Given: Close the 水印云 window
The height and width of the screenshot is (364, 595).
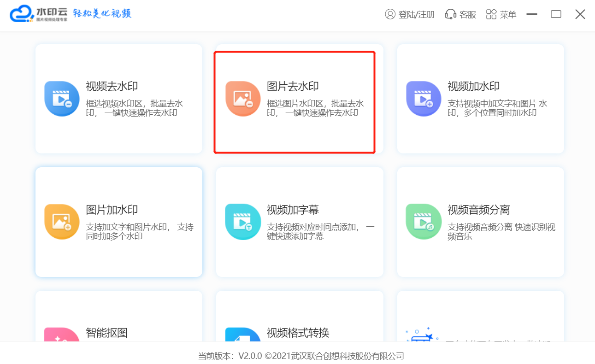Looking at the screenshot, I should (x=580, y=14).
